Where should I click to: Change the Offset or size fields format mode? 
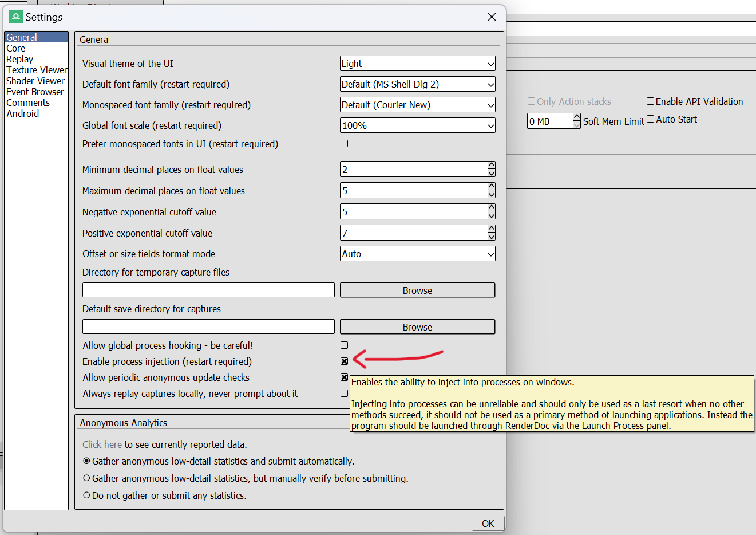pyautogui.click(x=417, y=253)
